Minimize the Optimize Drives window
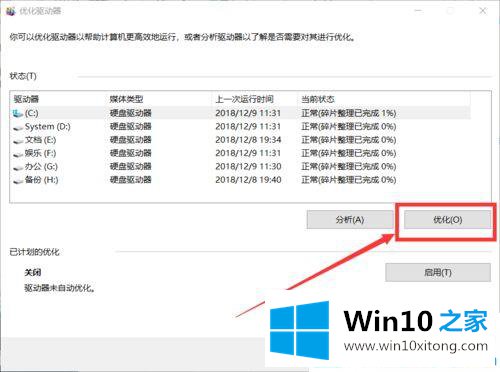 click(x=419, y=11)
